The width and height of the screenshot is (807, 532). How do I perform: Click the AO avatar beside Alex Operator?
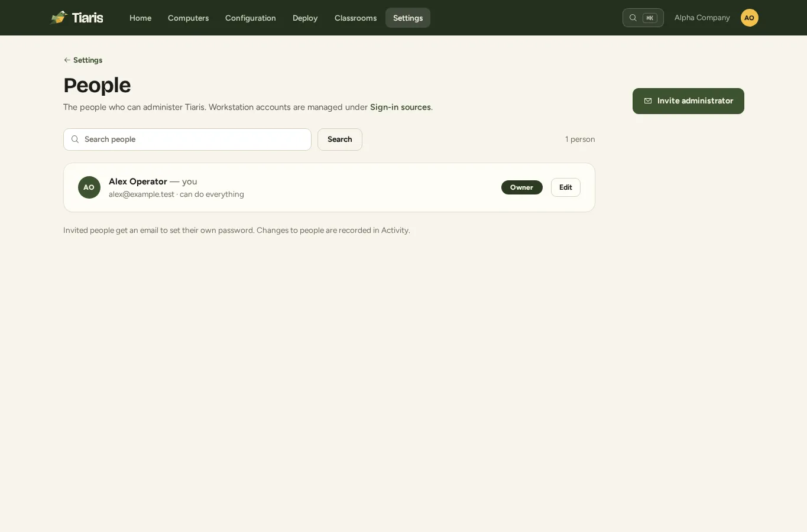[x=89, y=187]
